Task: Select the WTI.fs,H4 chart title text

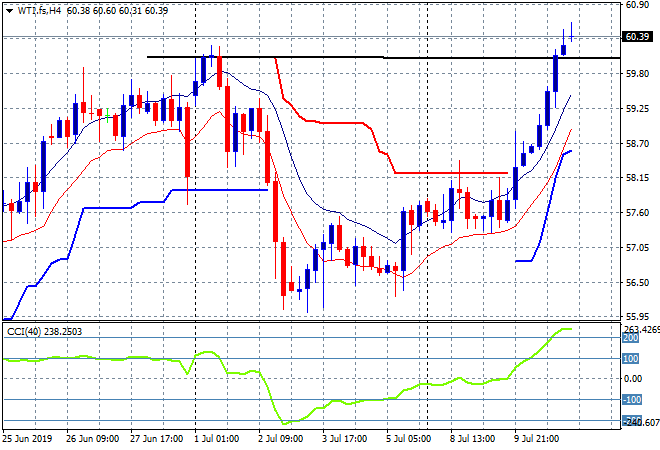Action: [x=39, y=11]
